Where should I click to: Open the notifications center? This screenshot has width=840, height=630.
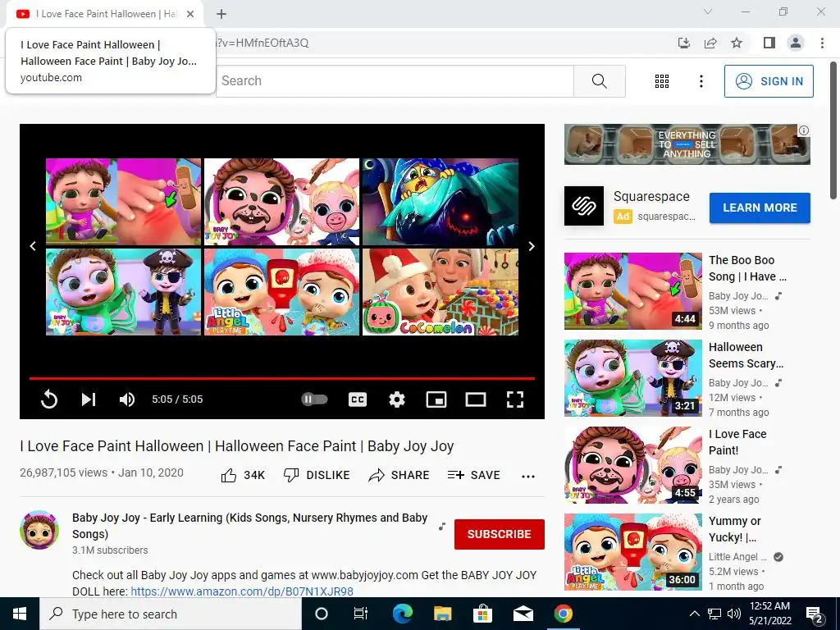coord(815,614)
